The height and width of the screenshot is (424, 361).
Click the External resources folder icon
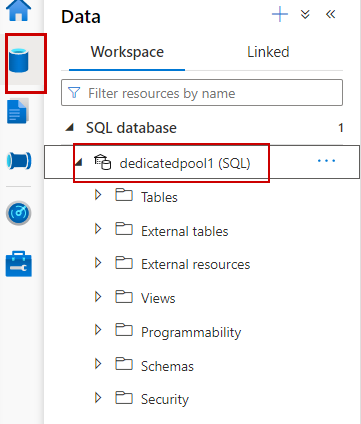pos(124,263)
